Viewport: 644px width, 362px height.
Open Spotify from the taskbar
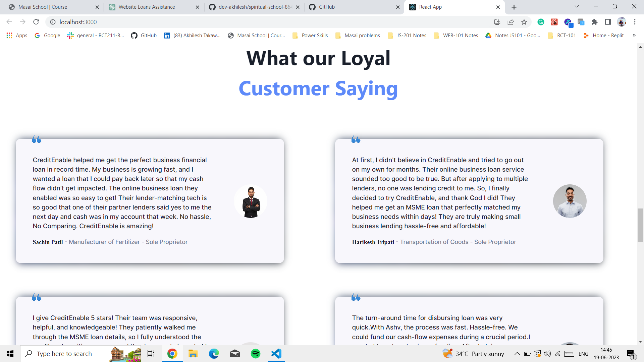[256, 354]
